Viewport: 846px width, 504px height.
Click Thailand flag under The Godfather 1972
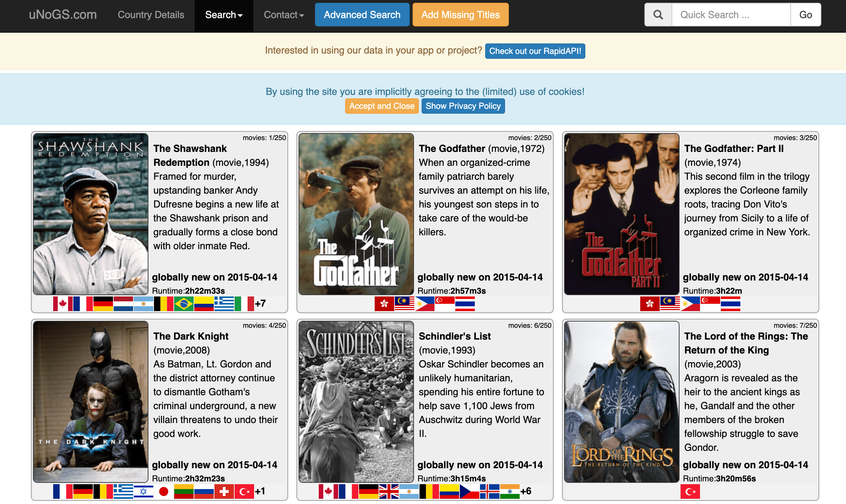coord(465,304)
